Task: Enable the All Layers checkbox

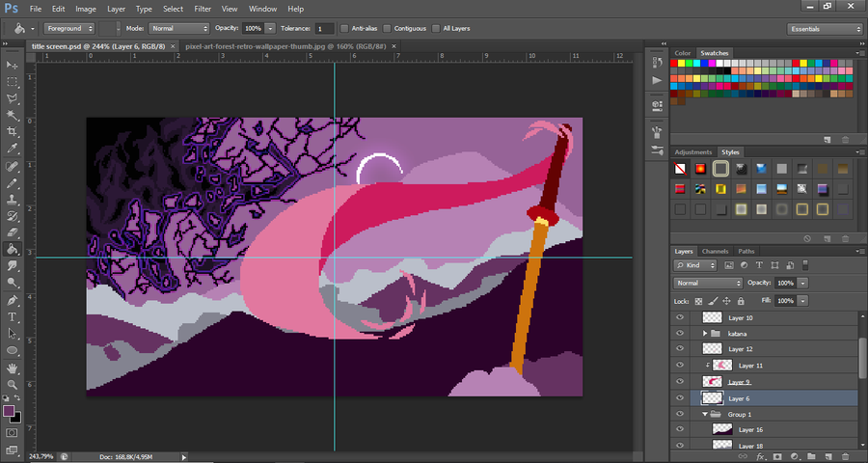Action: (x=436, y=28)
